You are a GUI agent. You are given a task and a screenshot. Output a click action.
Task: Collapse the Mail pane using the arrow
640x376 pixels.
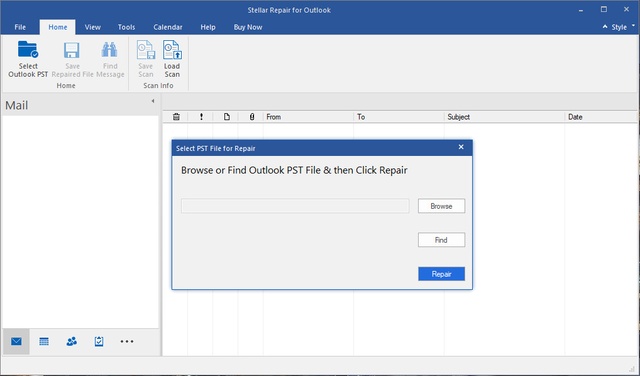click(x=153, y=101)
